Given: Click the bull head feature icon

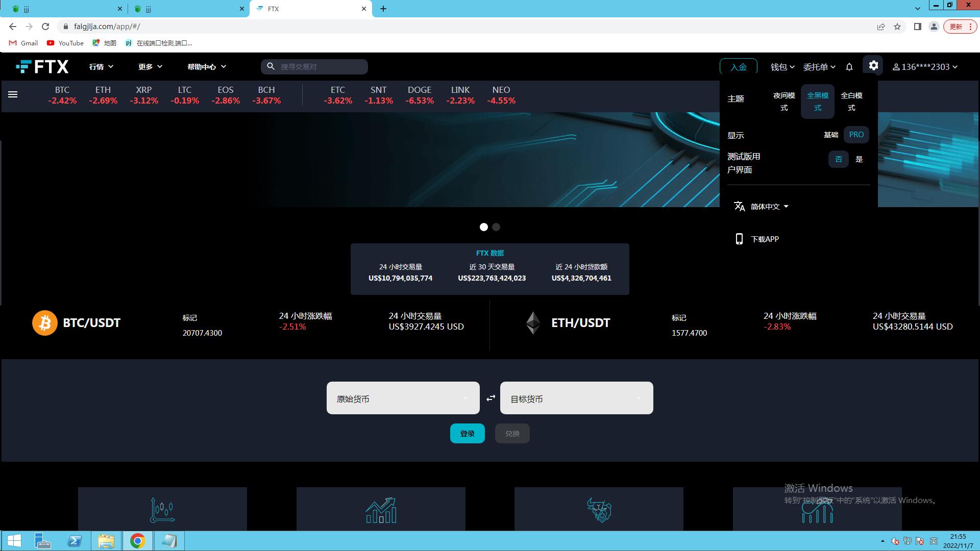Looking at the screenshot, I should pyautogui.click(x=599, y=510).
